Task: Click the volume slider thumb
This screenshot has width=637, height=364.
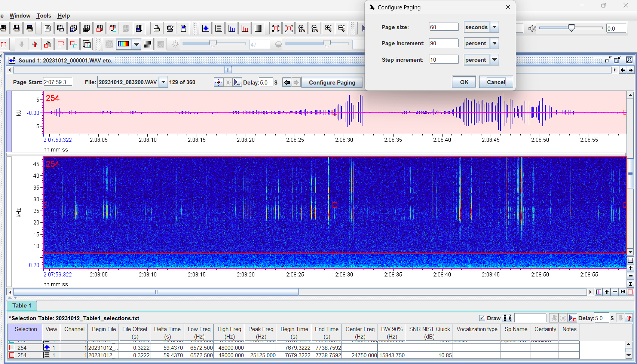Action: [x=571, y=28]
